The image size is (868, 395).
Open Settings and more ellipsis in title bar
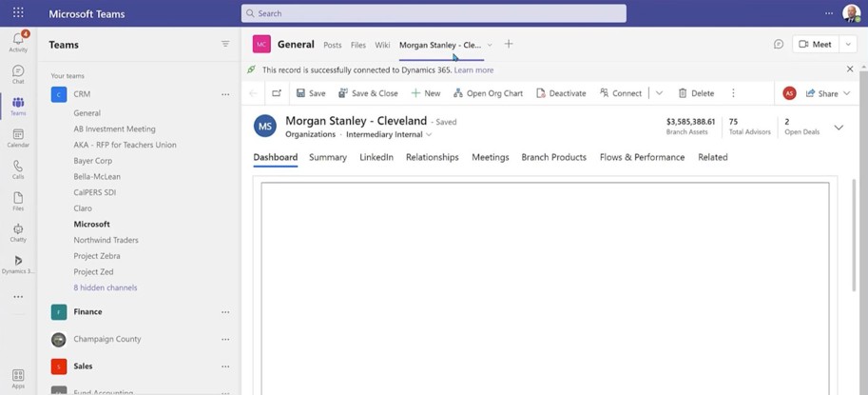click(829, 13)
